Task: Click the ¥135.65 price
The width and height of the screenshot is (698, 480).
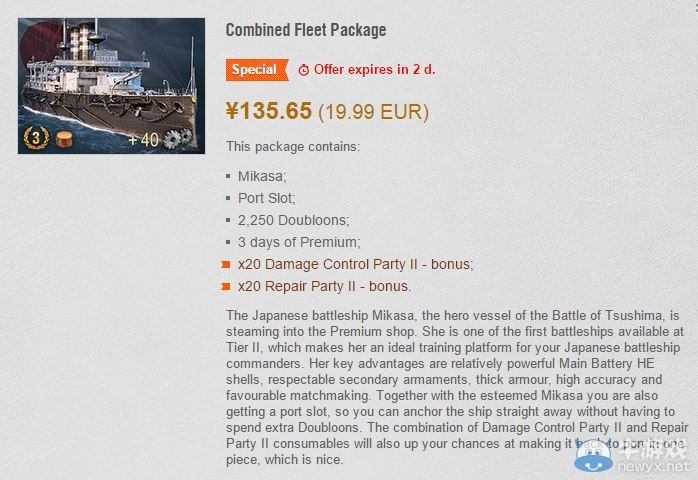Action: (x=269, y=110)
